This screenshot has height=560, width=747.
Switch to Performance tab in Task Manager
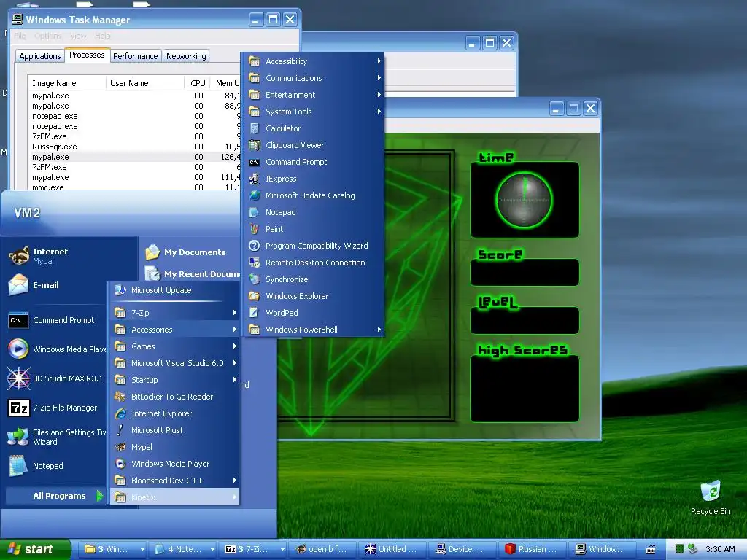pos(135,56)
